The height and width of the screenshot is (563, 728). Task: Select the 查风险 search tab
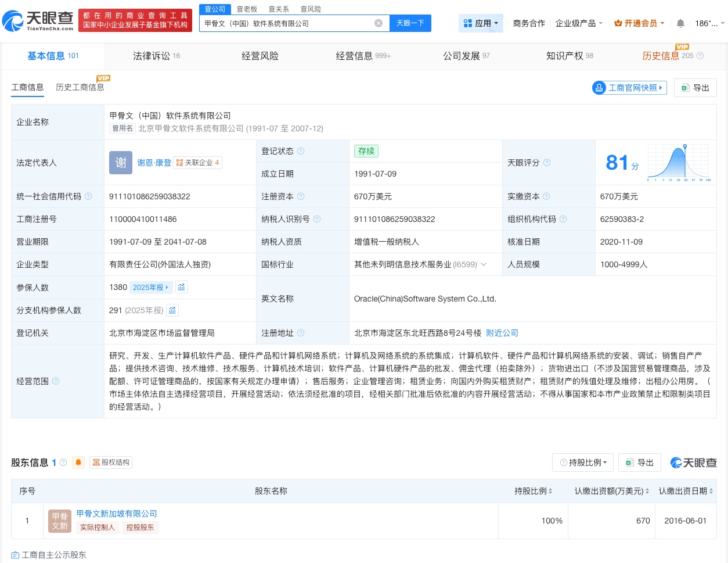coord(311,9)
